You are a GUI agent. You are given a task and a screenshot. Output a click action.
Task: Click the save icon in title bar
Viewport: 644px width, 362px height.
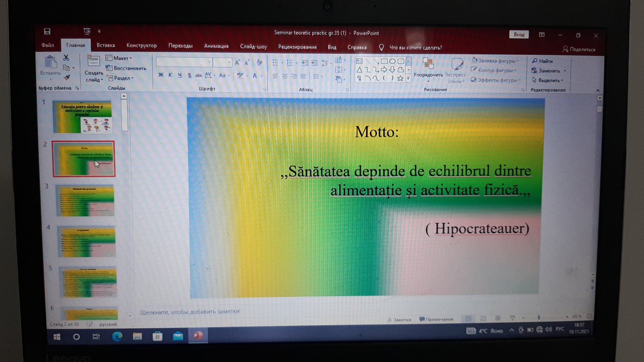(x=47, y=31)
